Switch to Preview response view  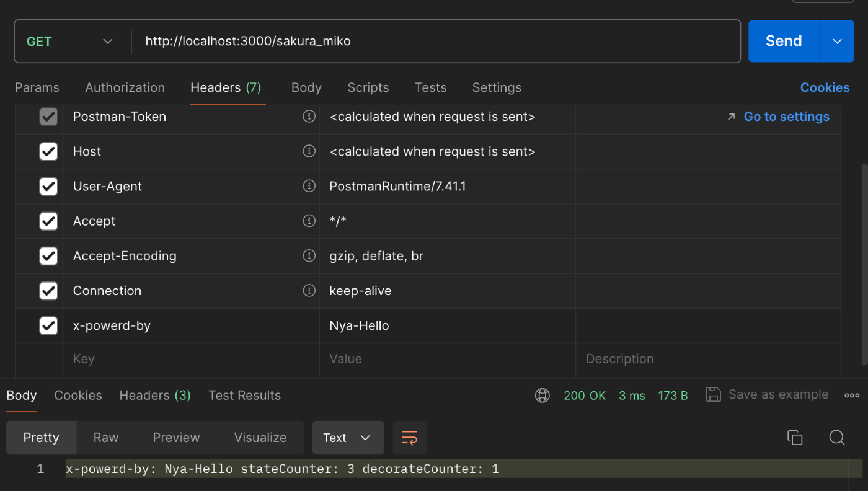pos(176,438)
